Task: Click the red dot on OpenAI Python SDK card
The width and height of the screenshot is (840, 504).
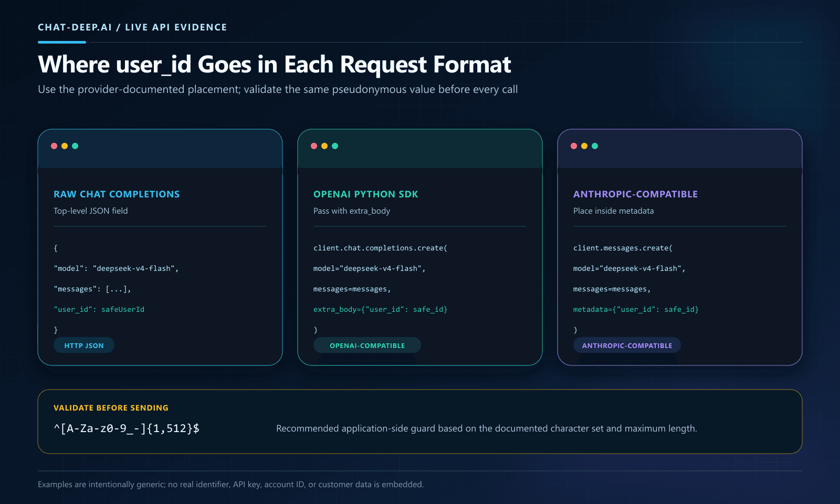Action: (x=314, y=146)
